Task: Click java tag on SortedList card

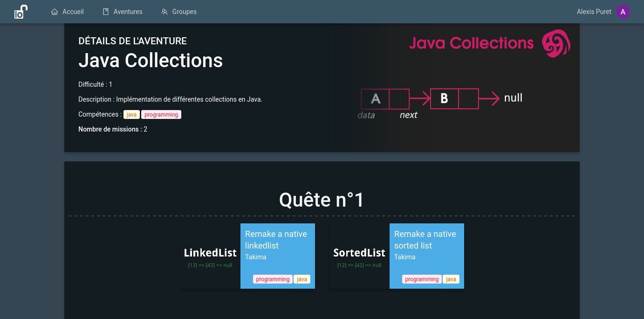Action: [x=451, y=279]
